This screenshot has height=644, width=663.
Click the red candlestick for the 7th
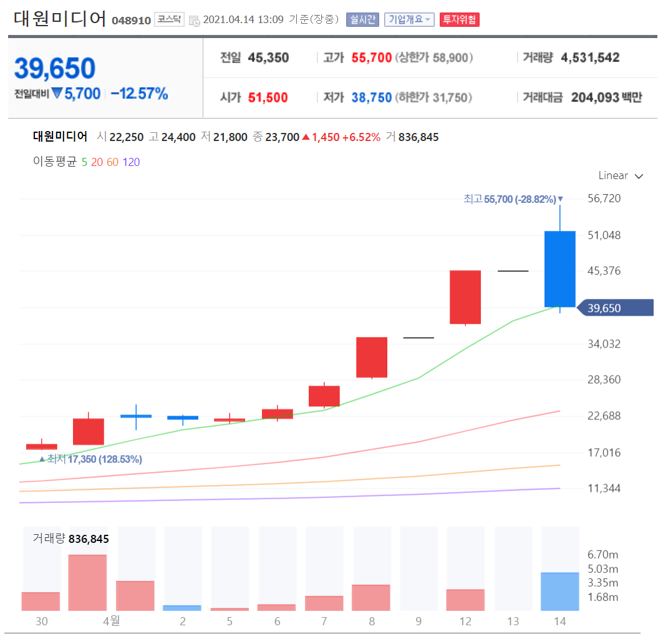pyautogui.click(x=324, y=396)
